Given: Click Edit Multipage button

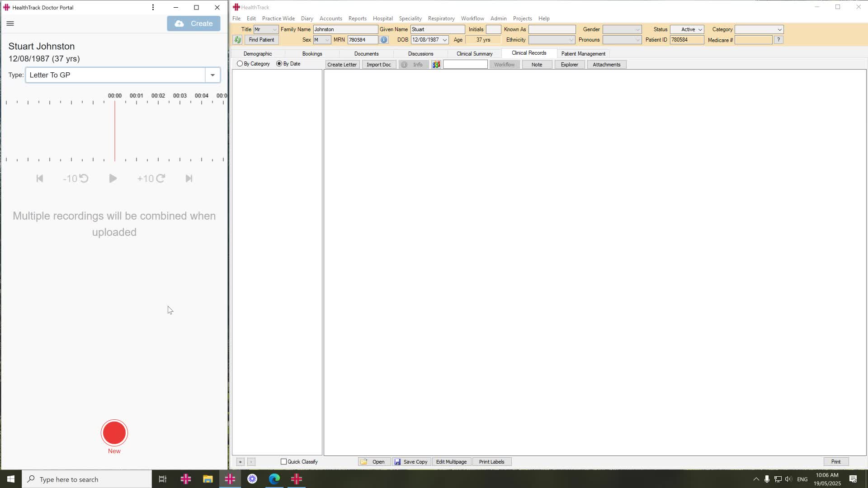Looking at the screenshot, I should pyautogui.click(x=451, y=462).
